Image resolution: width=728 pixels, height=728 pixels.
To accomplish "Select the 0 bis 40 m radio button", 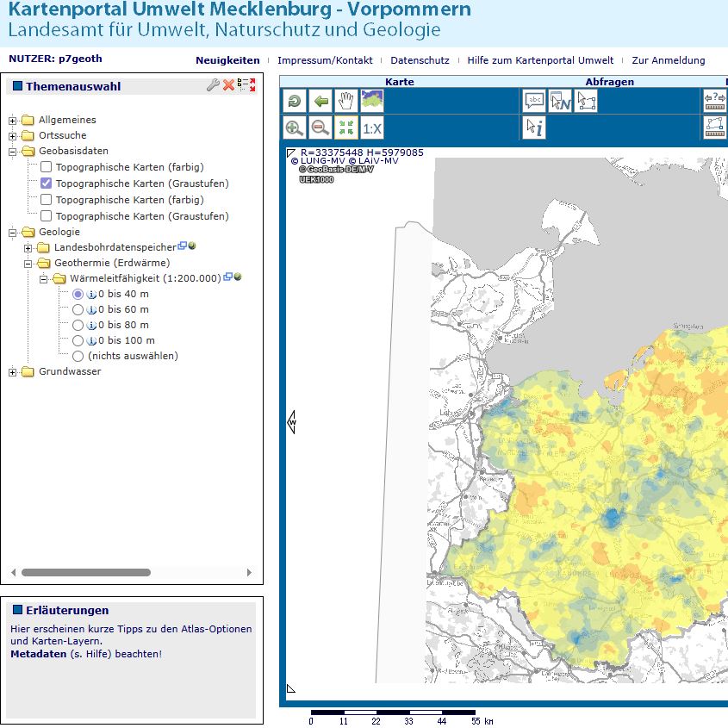I will point(78,294).
